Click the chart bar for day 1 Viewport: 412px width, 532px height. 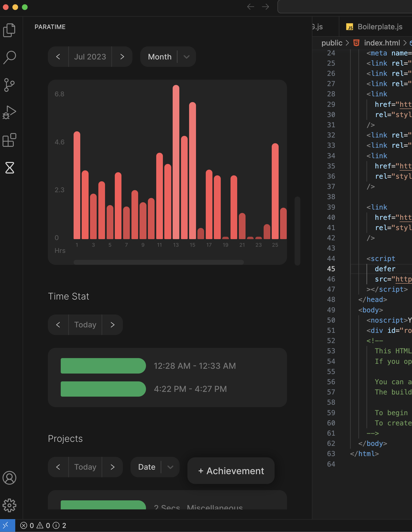pos(77,185)
